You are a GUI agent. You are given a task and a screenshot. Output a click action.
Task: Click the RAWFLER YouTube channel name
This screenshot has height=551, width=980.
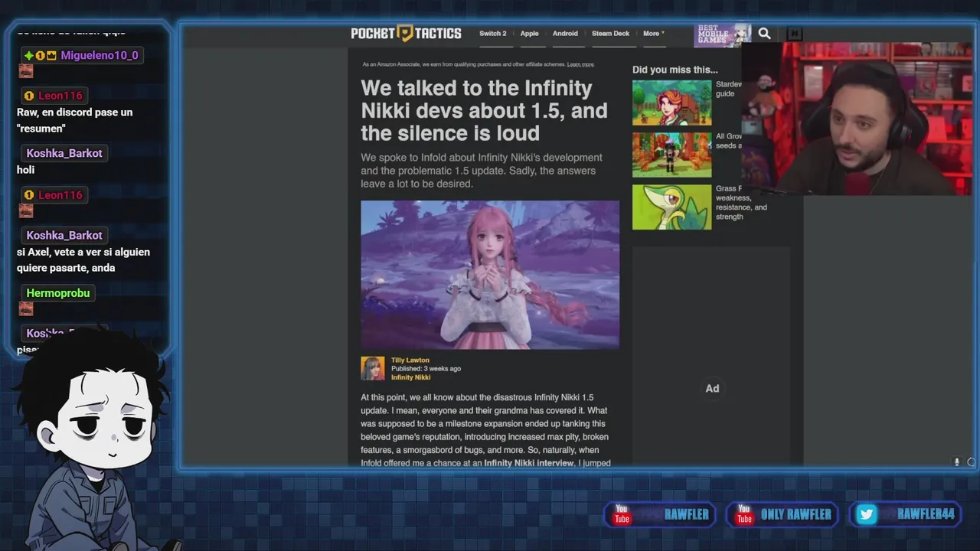click(x=687, y=514)
